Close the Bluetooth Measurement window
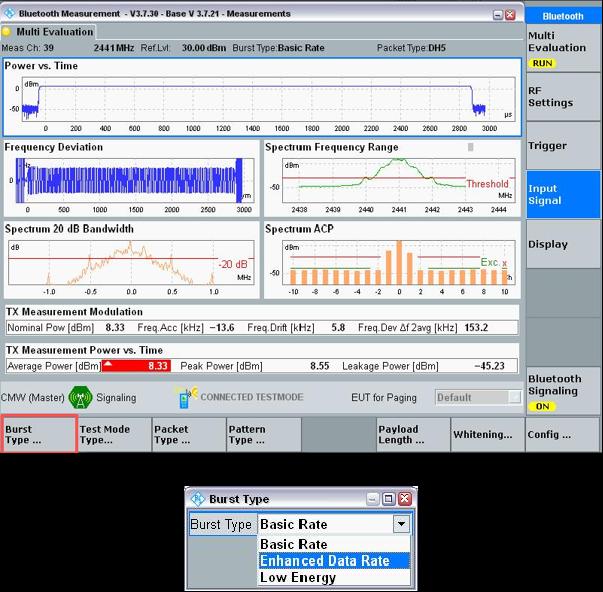This screenshot has height=592, width=603. tap(510, 15)
